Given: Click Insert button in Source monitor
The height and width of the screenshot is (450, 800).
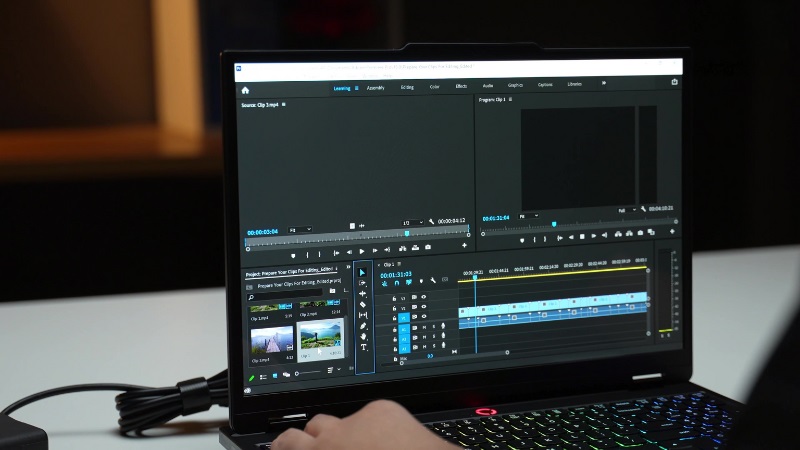Looking at the screenshot, I should coord(403,248).
